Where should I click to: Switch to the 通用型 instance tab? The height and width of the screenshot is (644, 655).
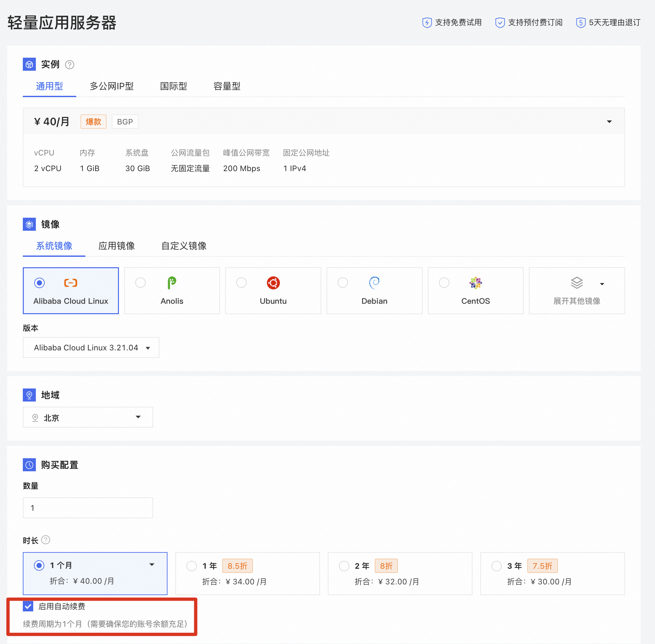(x=50, y=86)
